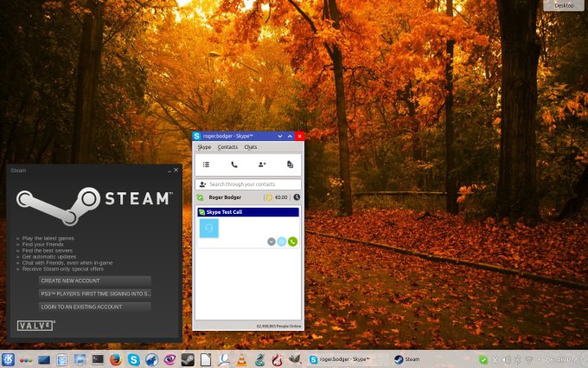Viewport: 588px width, 368px height.
Task: Open the Chats menu
Action: (251, 147)
